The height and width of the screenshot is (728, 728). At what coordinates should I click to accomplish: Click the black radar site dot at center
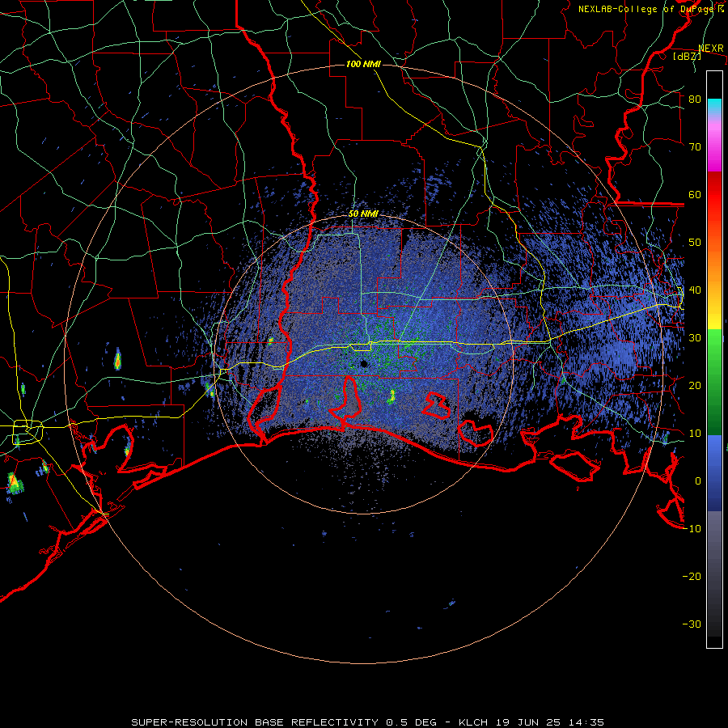point(364,363)
